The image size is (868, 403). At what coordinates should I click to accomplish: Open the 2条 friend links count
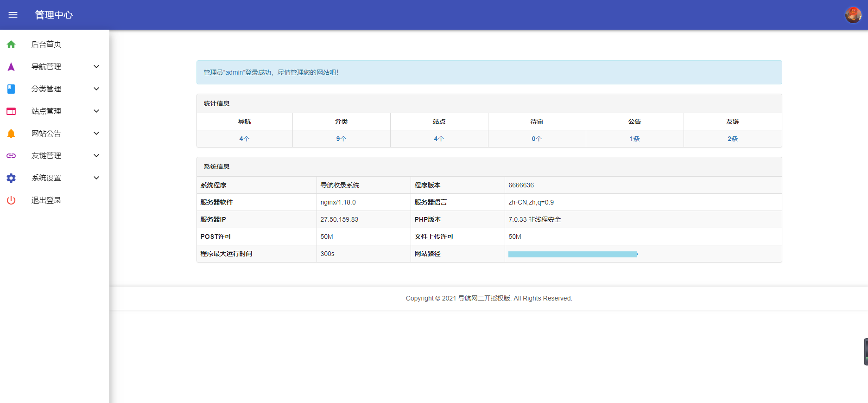[732, 139]
